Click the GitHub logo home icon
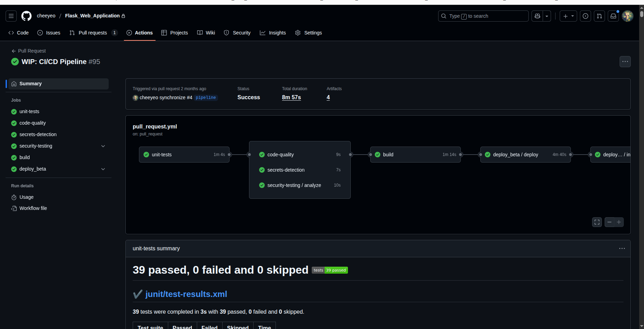This screenshot has height=329, width=644. pyautogui.click(x=26, y=16)
